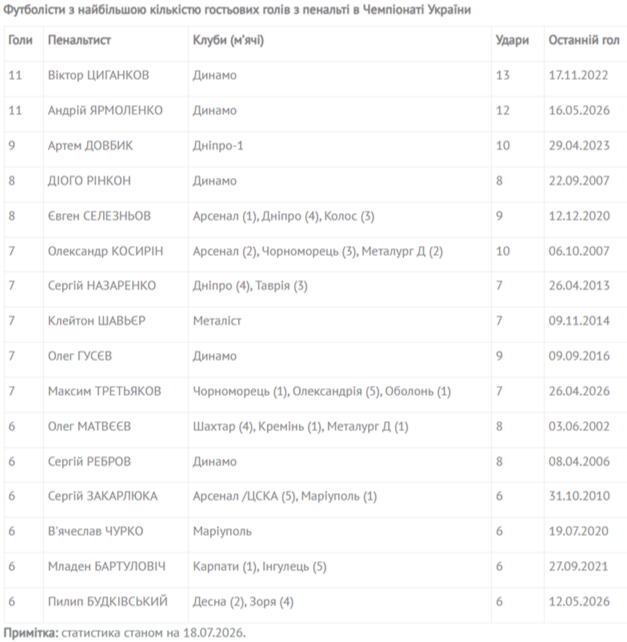Select Артем ДОВБИК in the table
627x642 pixels.
(91, 146)
